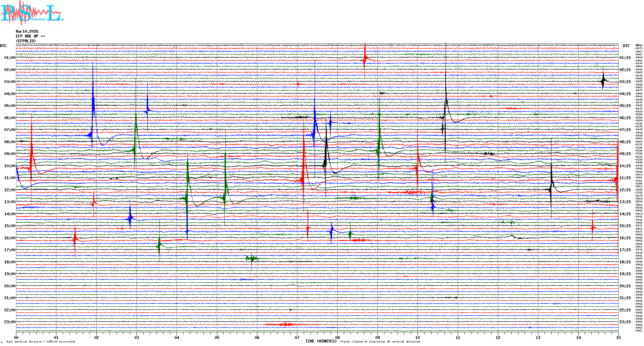
Task: Click the 23:15 label on right axis
Action: [x=625, y=322]
